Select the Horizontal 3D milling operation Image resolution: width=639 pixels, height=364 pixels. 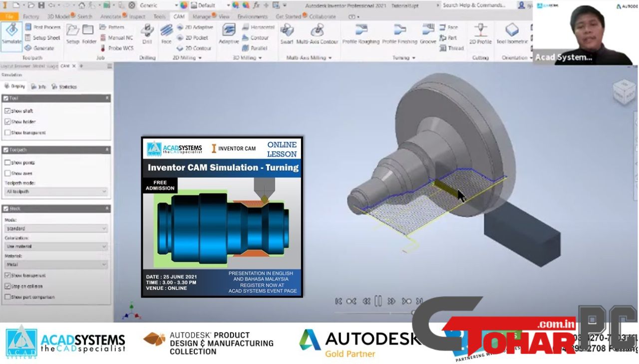[x=258, y=27]
